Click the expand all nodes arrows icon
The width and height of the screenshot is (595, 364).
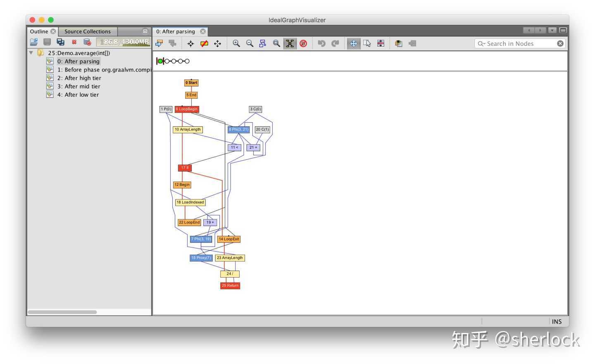click(217, 43)
